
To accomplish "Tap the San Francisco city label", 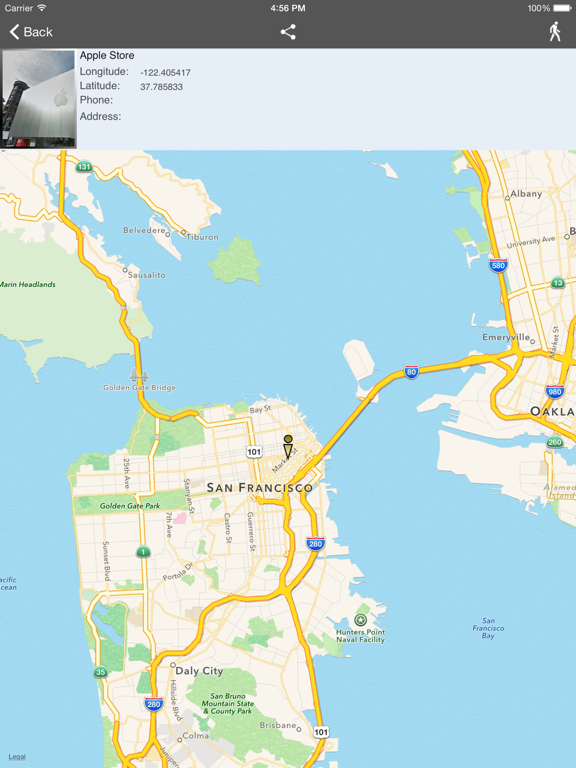I will (259, 488).
